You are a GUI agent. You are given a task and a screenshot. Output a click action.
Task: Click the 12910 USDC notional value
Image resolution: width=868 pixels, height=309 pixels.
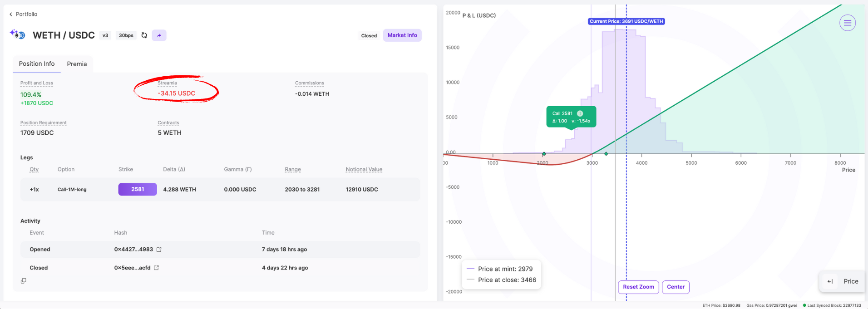tap(362, 190)
